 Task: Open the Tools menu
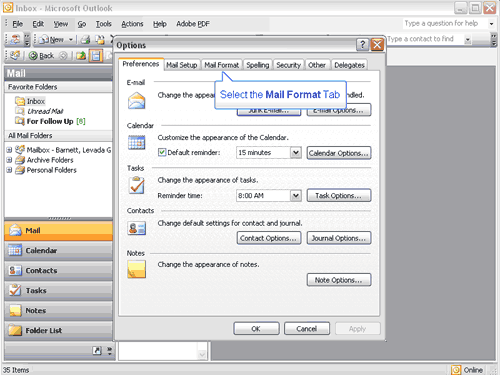[x=103, y=24]
